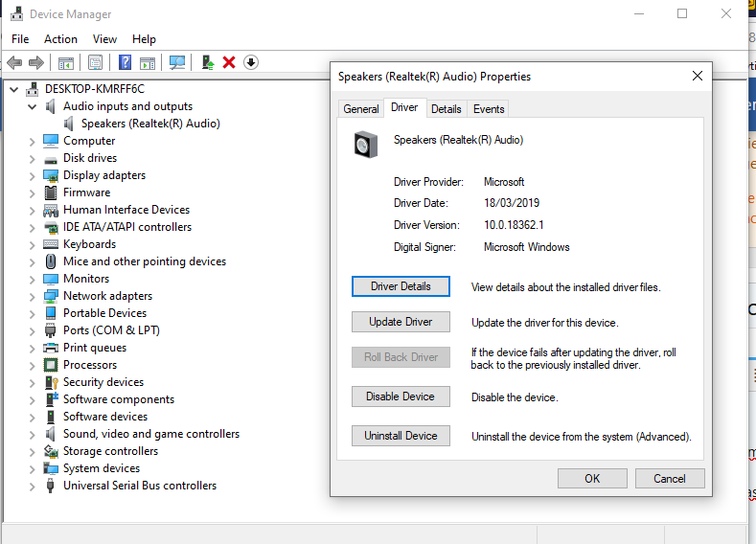Click the Disable device down-arrow icon
This screenshot has width=756, height=544.
[251, 62]
